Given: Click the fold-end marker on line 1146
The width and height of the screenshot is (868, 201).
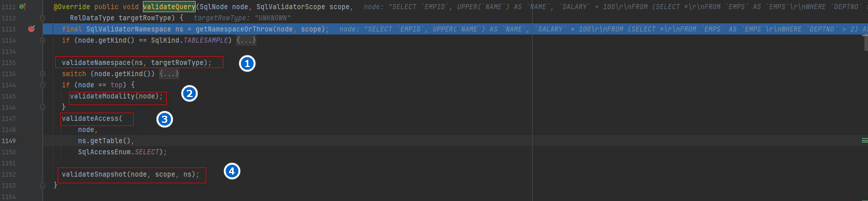Looking at the screenshot, I should point(43,107).
